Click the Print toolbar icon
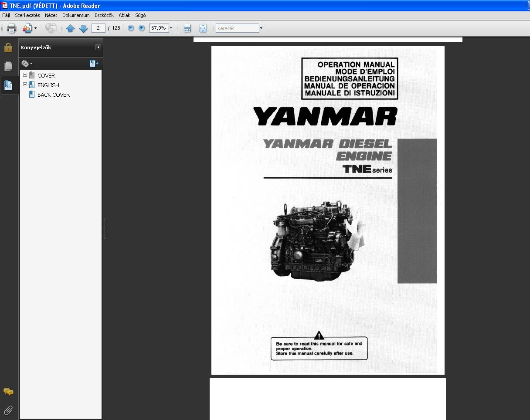Image resolution: width=530 pixels, height=420 pixels. click(x=11, y=28)
